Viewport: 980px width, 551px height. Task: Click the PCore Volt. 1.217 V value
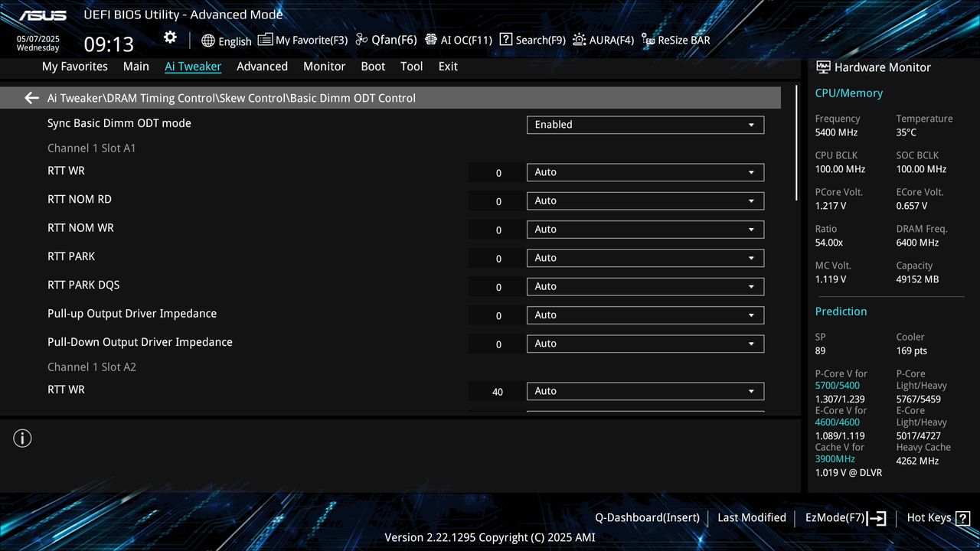tap(831, 206)
